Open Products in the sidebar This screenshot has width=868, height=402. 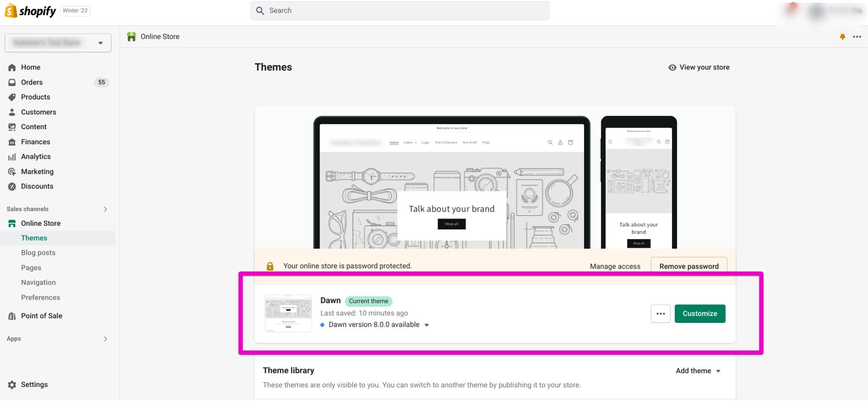[x=36, y=97]
